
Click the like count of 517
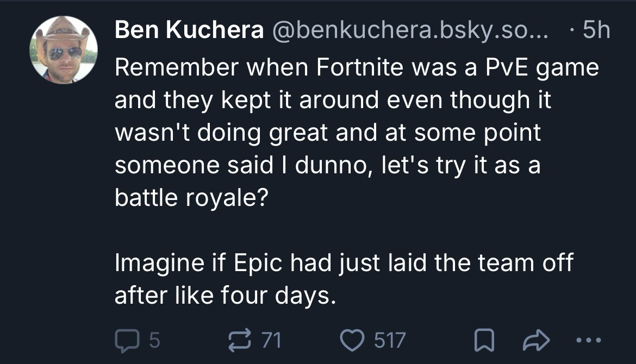click(x=389, y=341)
